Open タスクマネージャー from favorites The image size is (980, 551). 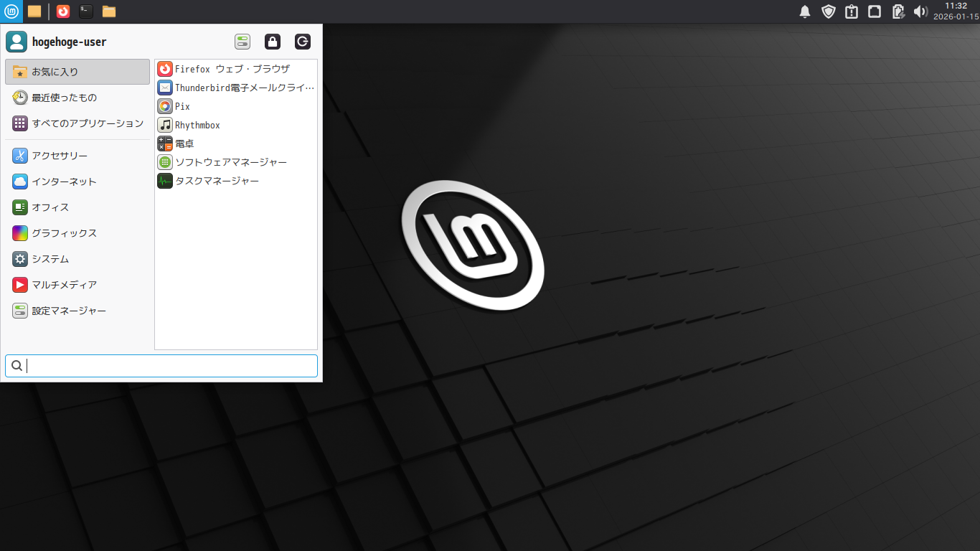(236, 181)
